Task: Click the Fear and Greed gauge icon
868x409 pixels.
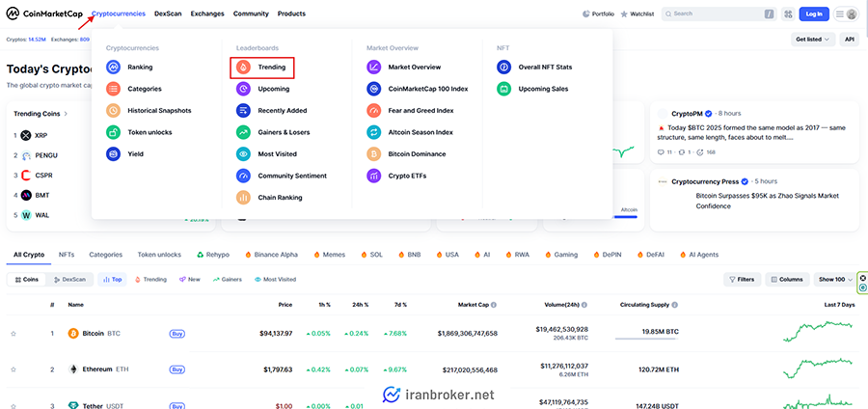Action: click(373, 110)
